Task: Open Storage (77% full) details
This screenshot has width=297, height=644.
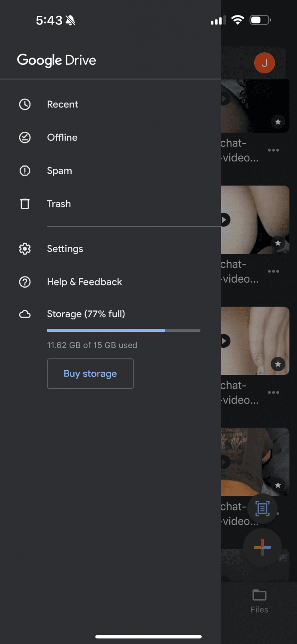Action: [86, 314]
